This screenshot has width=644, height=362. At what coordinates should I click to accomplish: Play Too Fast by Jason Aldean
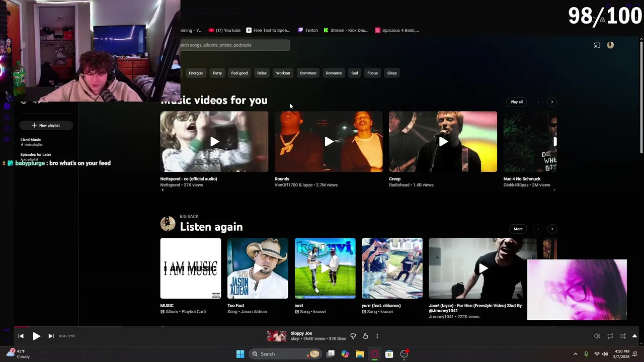pos(258,268)
